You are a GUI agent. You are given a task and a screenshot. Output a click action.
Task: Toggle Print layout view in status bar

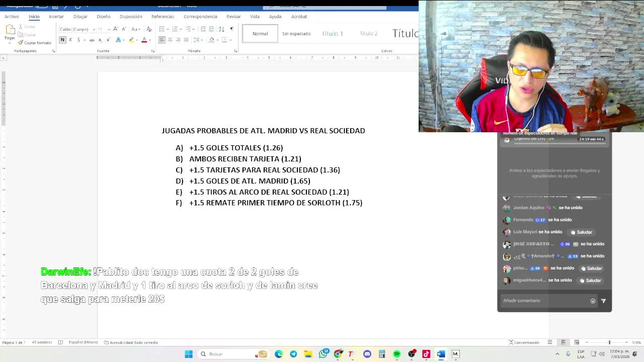coord(563,342)
